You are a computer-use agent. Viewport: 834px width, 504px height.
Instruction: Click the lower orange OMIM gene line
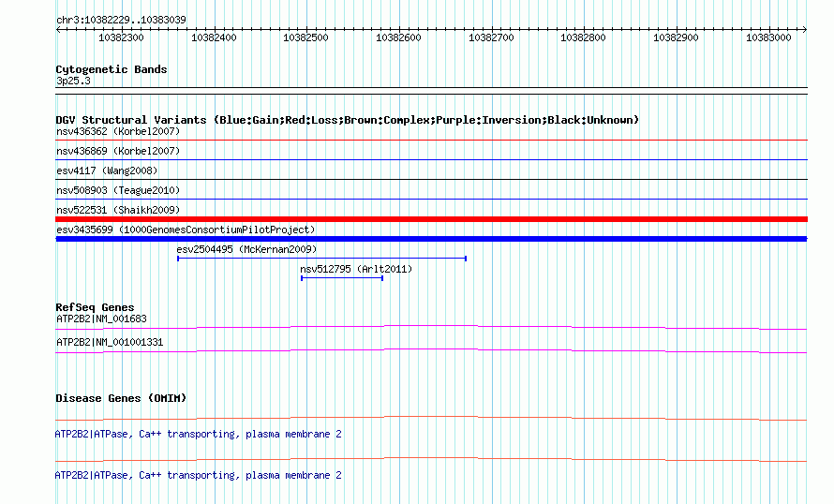(431, 459)
